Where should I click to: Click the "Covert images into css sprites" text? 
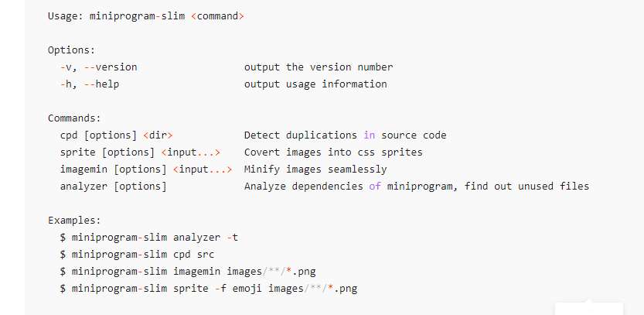coord(333,152)
